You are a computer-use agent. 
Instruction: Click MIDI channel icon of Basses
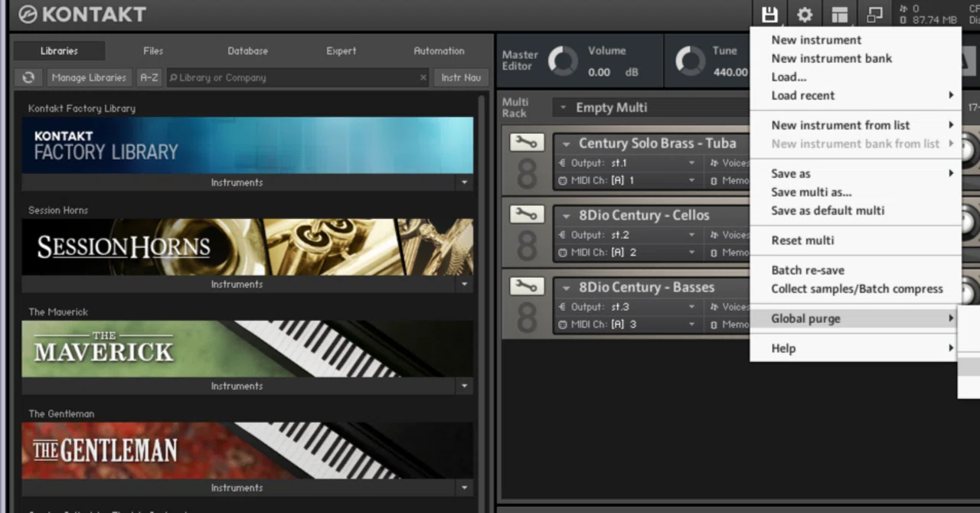pyautogui.click(x=563, y=325)
